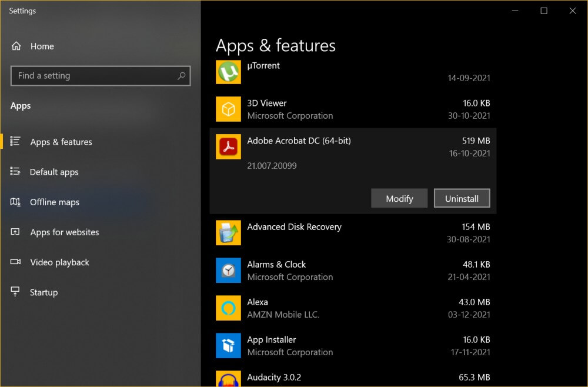The height and width of the screenshot is (387, 588).
Task: Open Offline maps settings
Action: click(x=54, y=202)
